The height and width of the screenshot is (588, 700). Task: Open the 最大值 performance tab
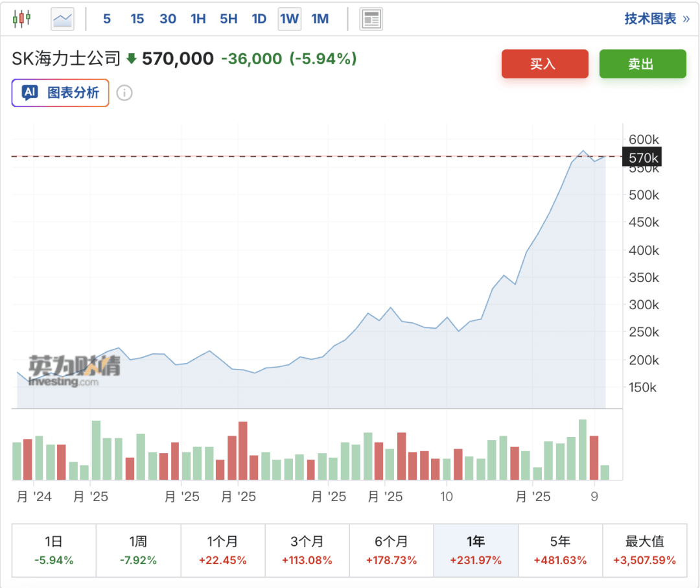click(x=644, y=549)
